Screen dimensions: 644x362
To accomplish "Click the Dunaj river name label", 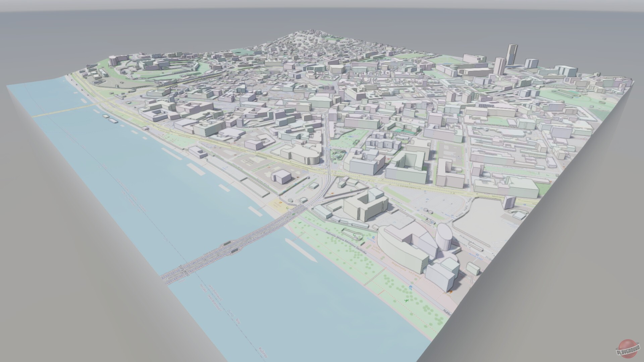I will click(x=231, y=313).
